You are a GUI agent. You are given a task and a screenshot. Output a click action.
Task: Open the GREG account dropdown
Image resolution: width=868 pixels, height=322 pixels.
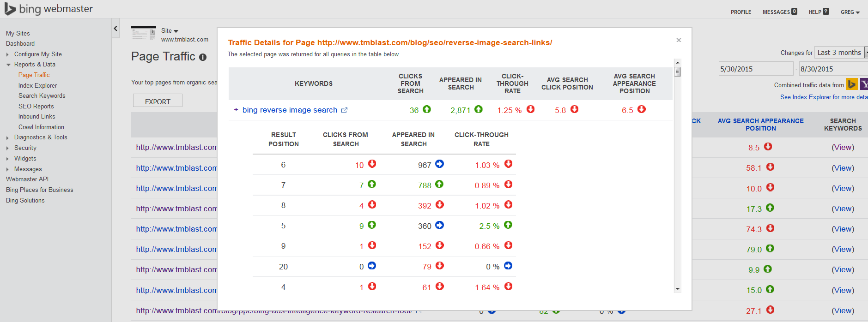850,12
